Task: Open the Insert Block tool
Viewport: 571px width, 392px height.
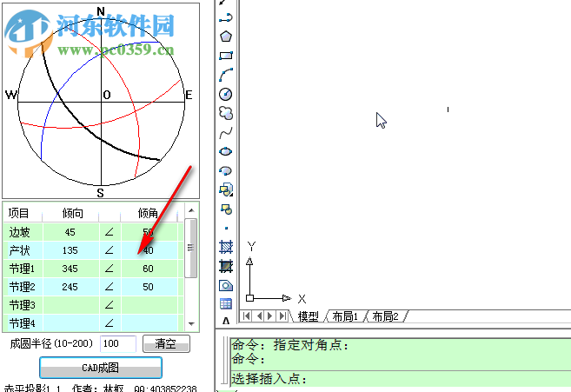Action: (x=226, y=189)
